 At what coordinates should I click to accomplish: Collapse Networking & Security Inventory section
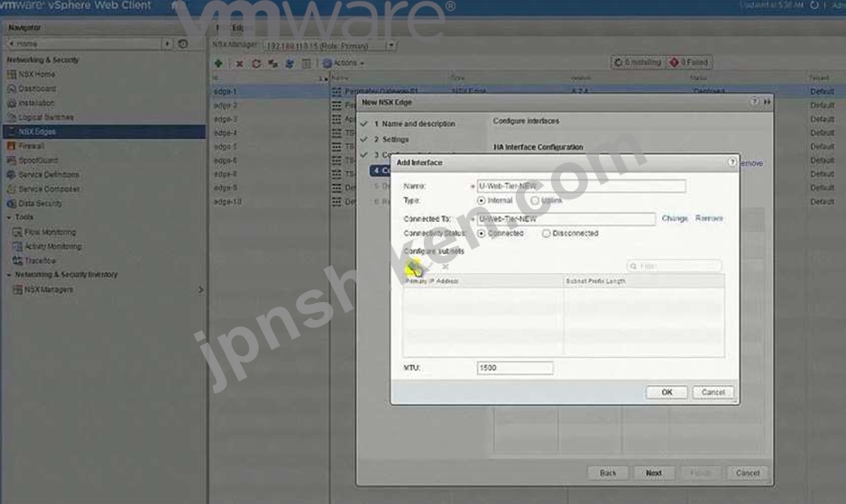click(9, 275)
